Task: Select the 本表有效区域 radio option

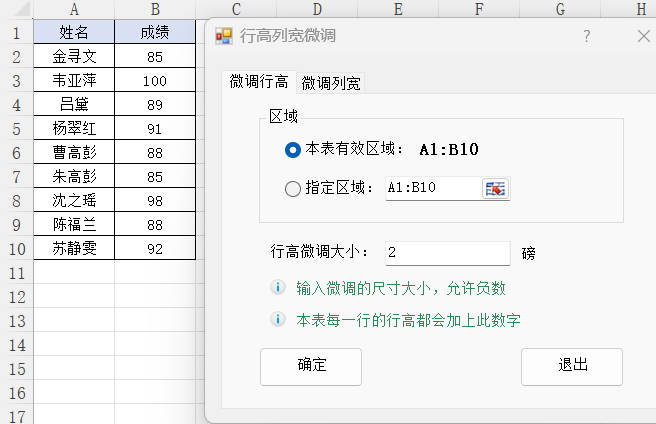Action: [292, 150]
